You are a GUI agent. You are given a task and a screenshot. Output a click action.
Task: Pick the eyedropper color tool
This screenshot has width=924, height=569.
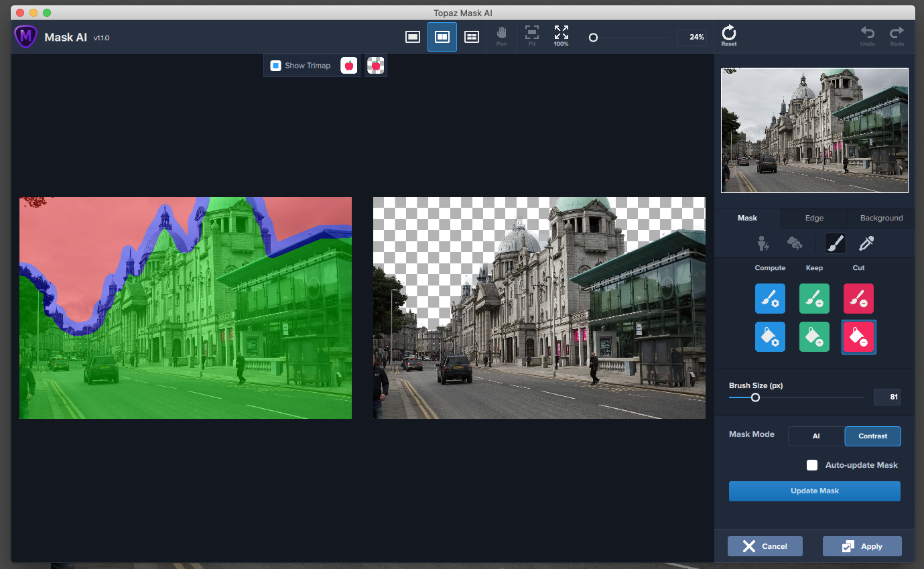[x=866, y=243]
